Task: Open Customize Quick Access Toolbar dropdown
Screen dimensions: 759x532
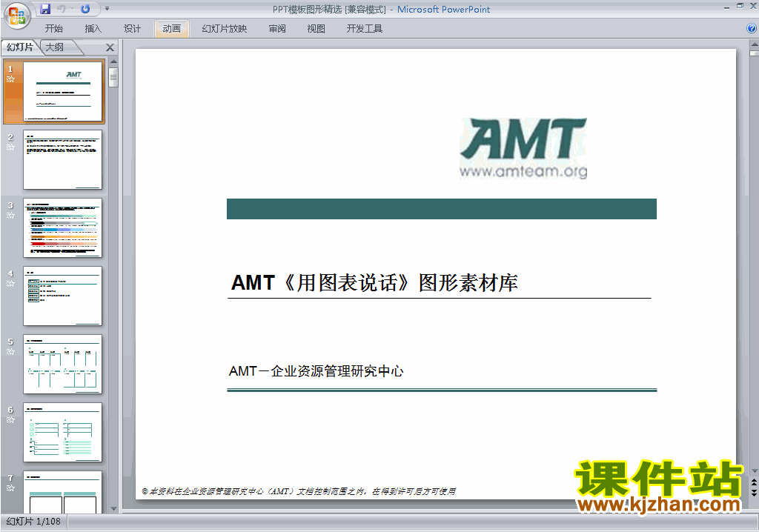Action: point(107,9)
